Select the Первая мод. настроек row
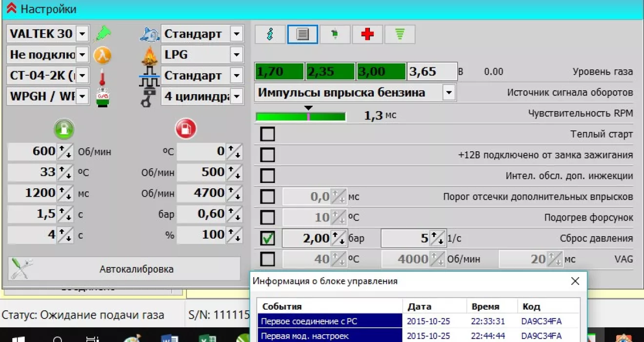644x342 pixels. pos(329,336)
